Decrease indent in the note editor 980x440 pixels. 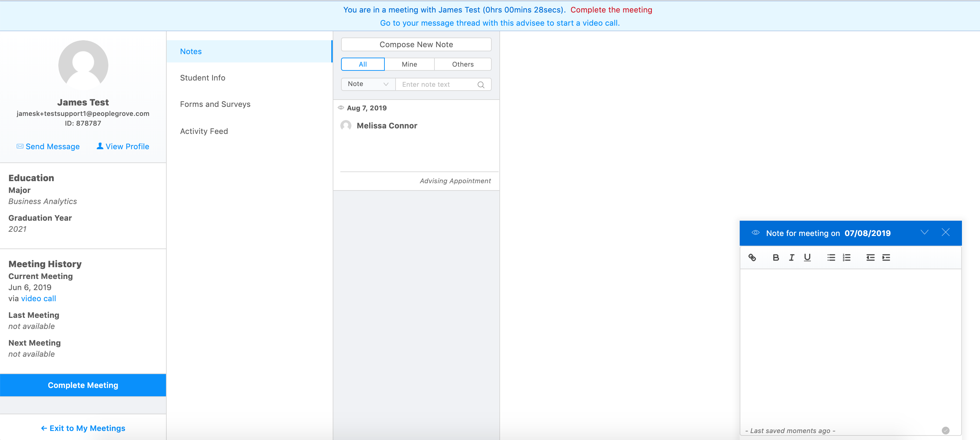[870, 257]
